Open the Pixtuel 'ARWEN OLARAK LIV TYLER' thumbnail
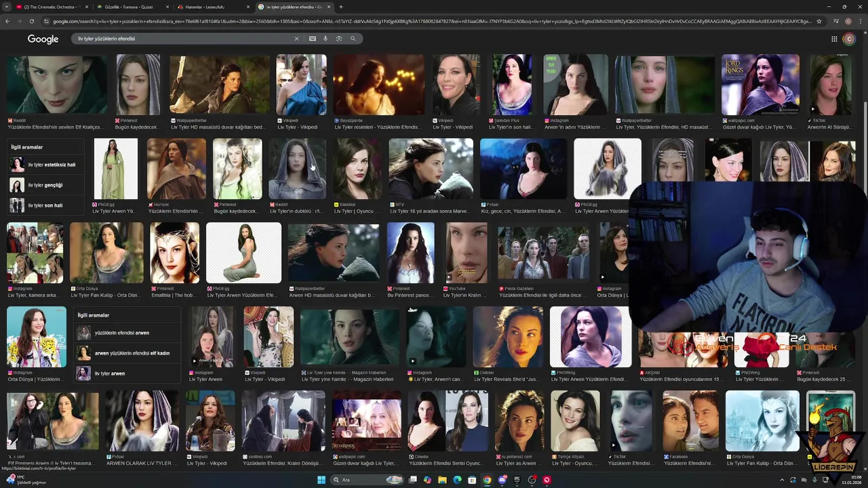The image size is (868, 488). [x=142, y=421]
